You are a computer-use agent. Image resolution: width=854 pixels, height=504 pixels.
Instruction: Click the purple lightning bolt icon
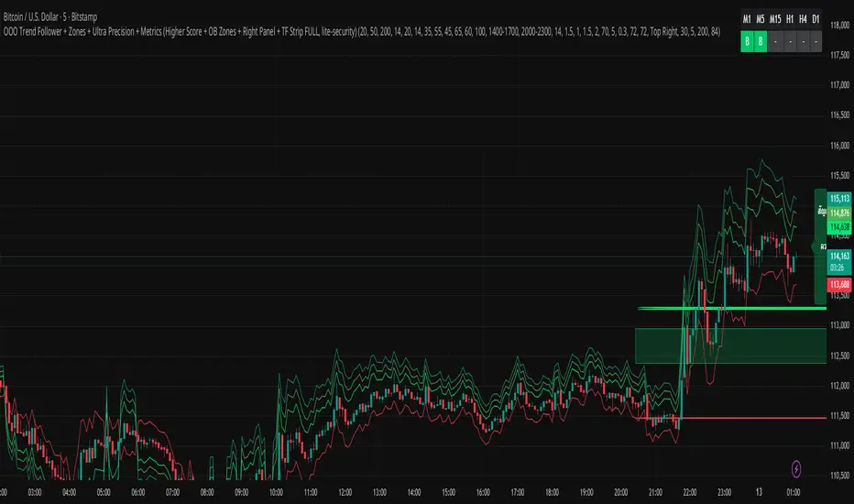795,468
